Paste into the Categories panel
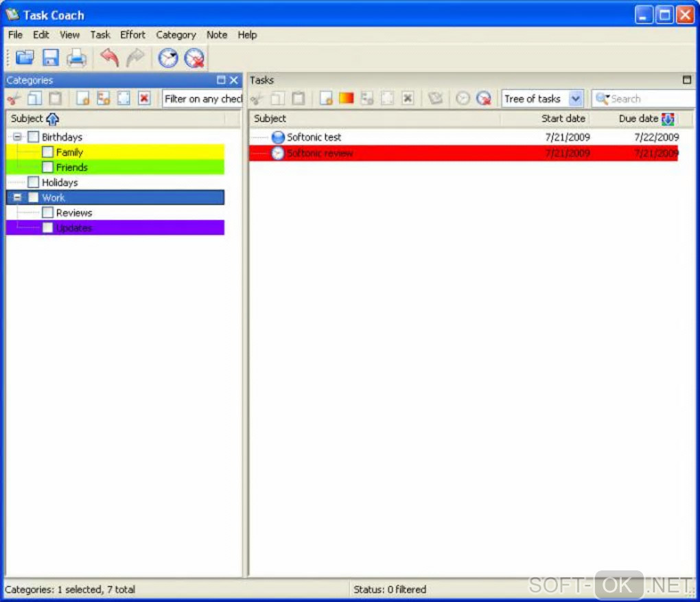This screenshot has width=700, height=602. pyautogui.click(x=56, y=98)
